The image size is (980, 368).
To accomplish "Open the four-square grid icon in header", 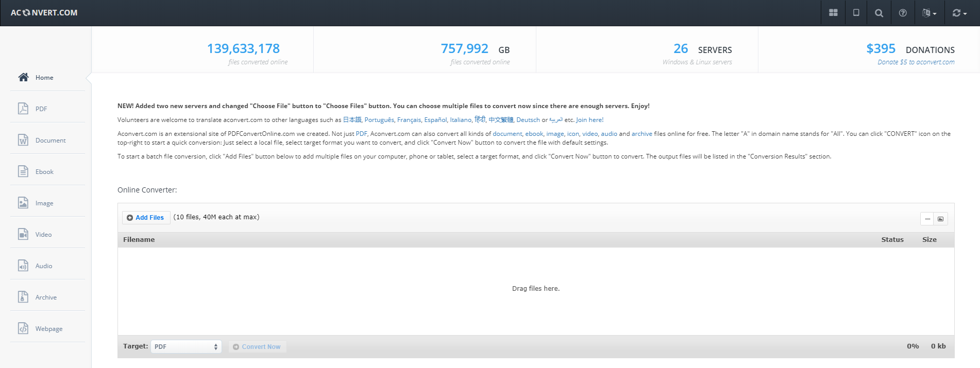I will 833,13.
